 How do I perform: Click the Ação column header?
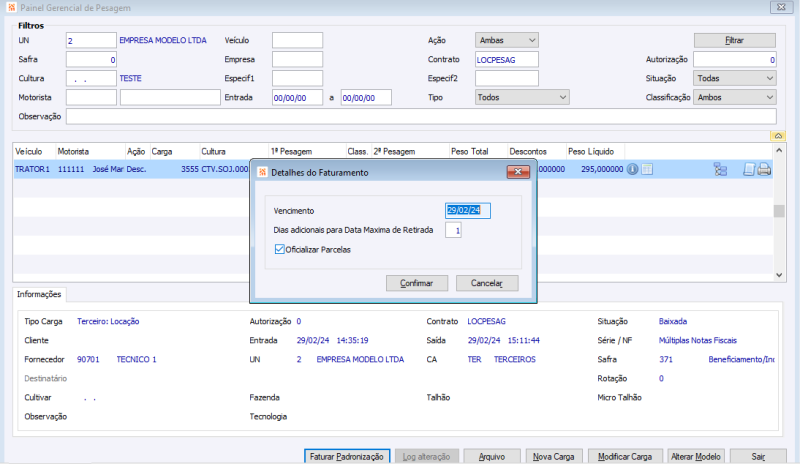[x=136, y=152]
